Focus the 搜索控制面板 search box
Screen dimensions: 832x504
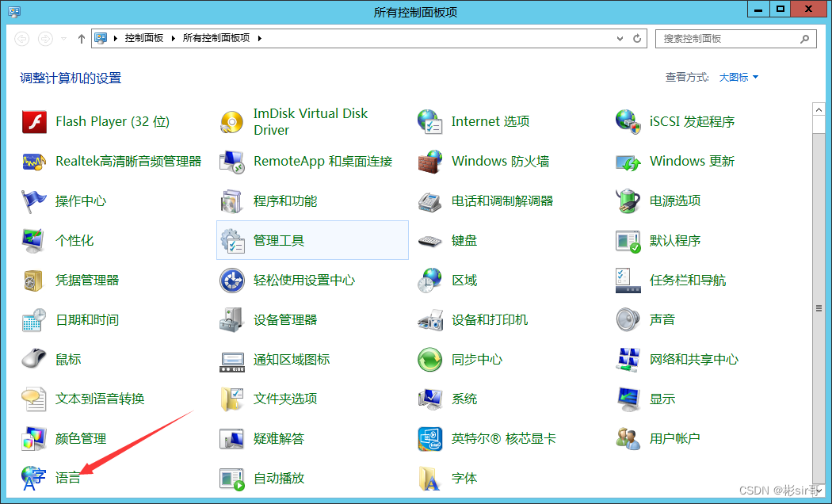[x=735, y=39]
